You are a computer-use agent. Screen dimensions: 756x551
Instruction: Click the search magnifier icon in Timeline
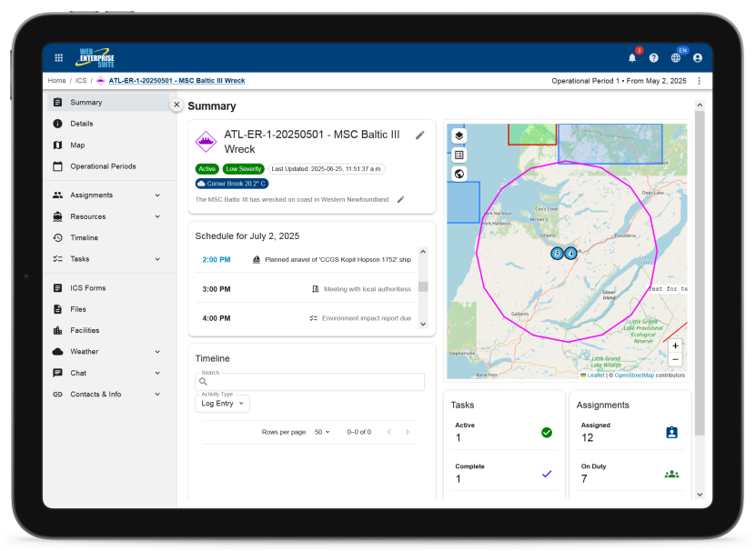203,382
